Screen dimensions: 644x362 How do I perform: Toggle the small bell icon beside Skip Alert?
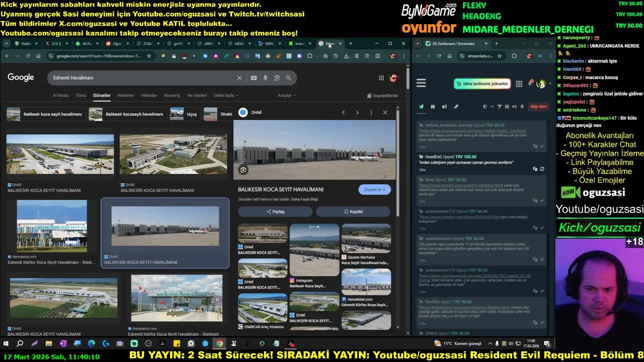pos(522,107)
